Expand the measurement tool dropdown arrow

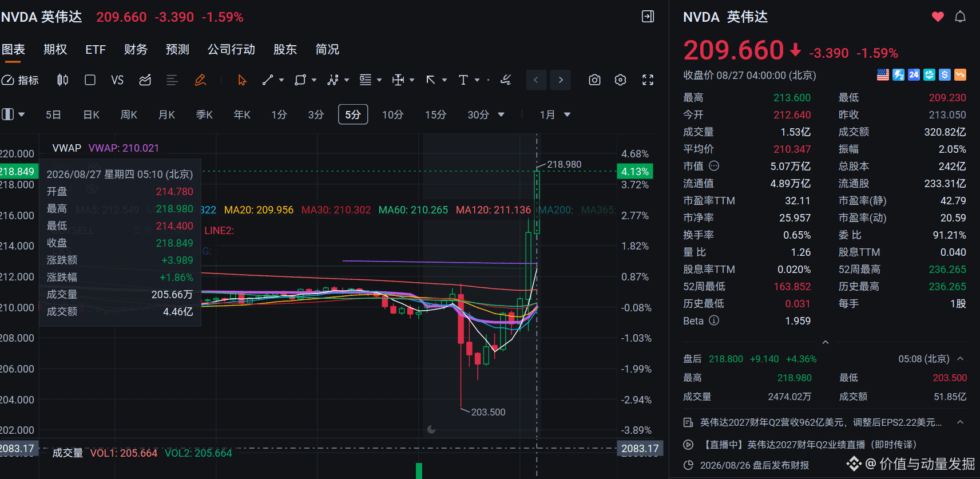pos(412,80)
